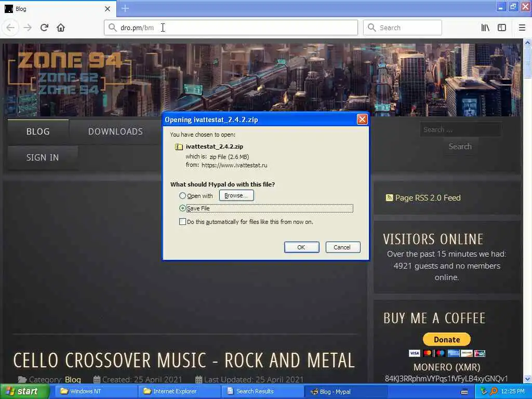Switch to Internet Explorer taskbar folder
Screen dimensions: 532x399
point(179,392)
